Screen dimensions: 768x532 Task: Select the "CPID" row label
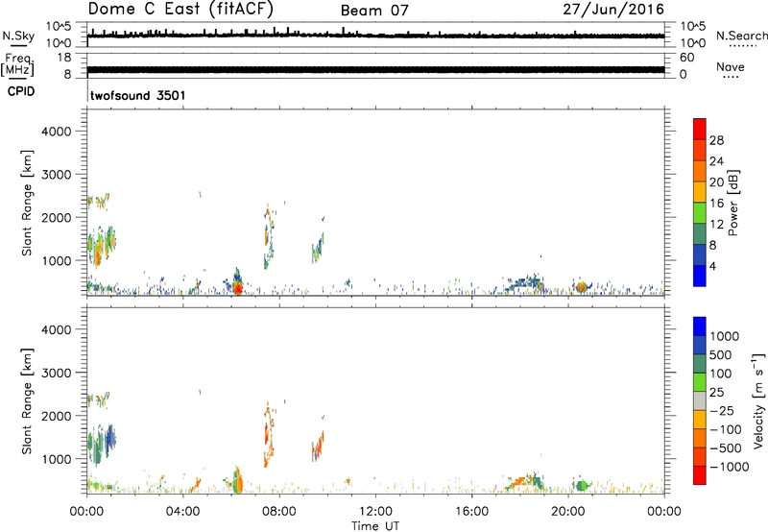point(21,91)
